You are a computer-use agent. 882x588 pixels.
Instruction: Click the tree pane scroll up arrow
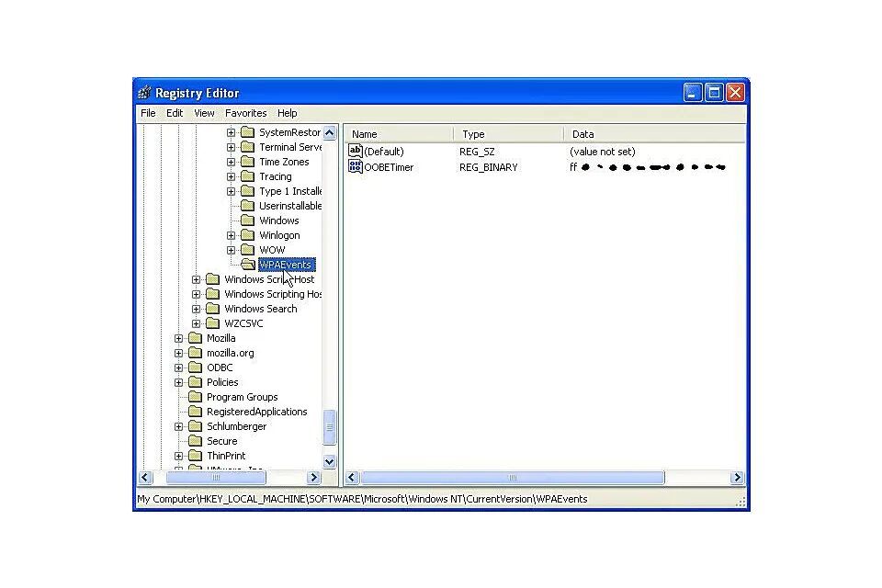tap(330, 133)
